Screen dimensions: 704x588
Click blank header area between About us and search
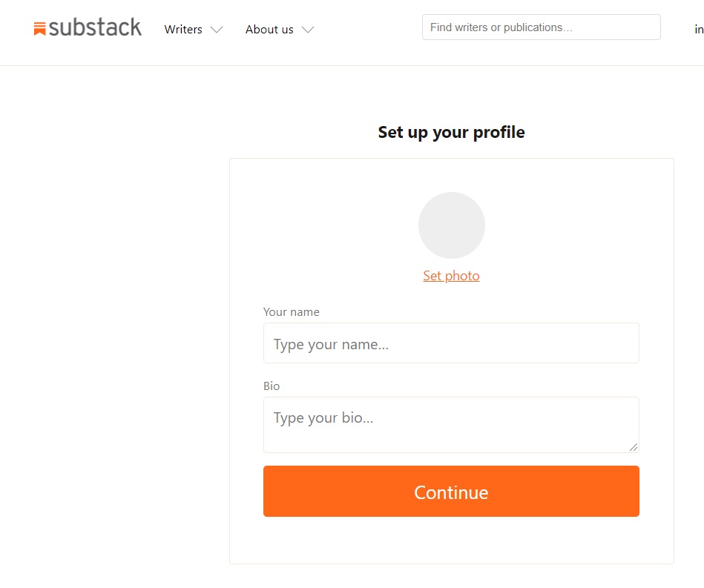pos(368,30)
